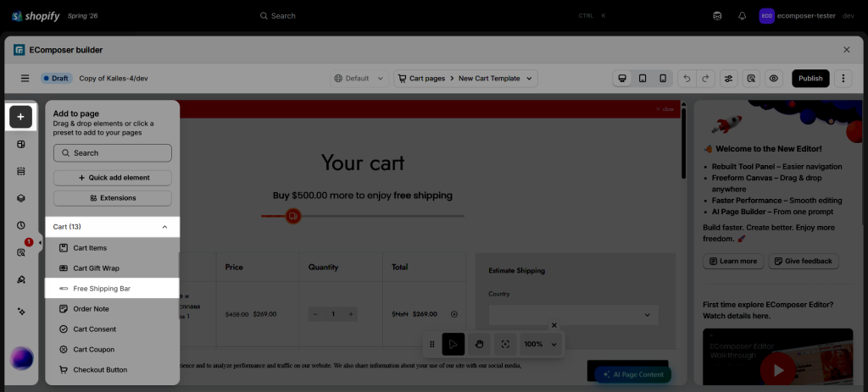Viewport: 868px width, 392px height.
Task: Open Shopify notifications bell
Action: pos(743,16)
